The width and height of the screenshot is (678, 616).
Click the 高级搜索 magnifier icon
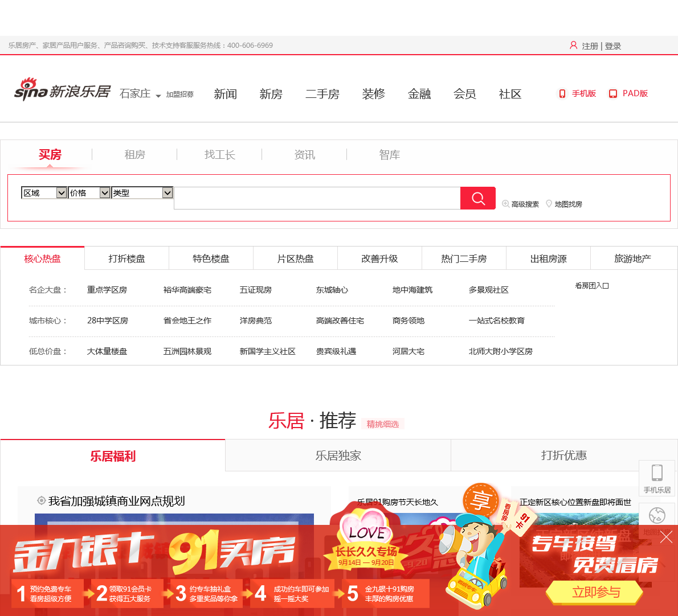coord(505,204)
